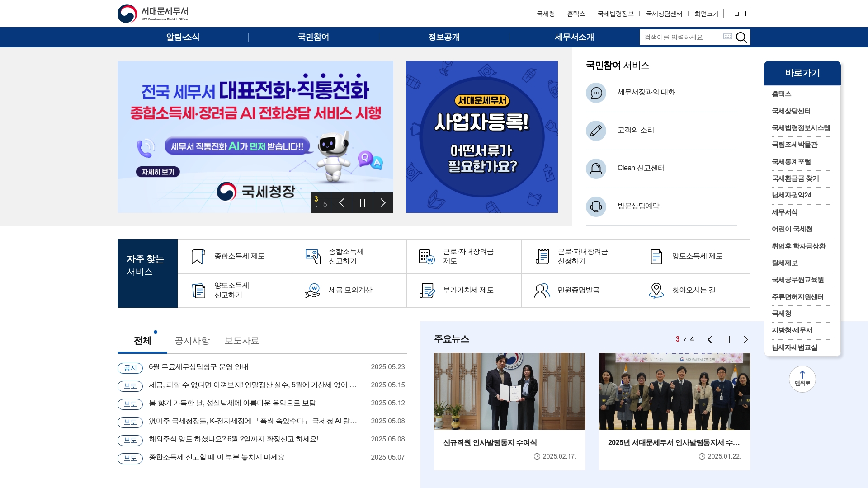Click 취업후 학자금상환 in 바로가기
Viewport: 868px width, 488px height.
coord(798,246)
